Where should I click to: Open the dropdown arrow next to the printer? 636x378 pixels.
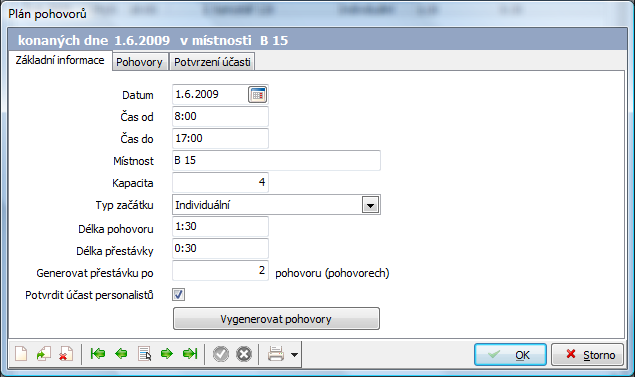point(294,354)
